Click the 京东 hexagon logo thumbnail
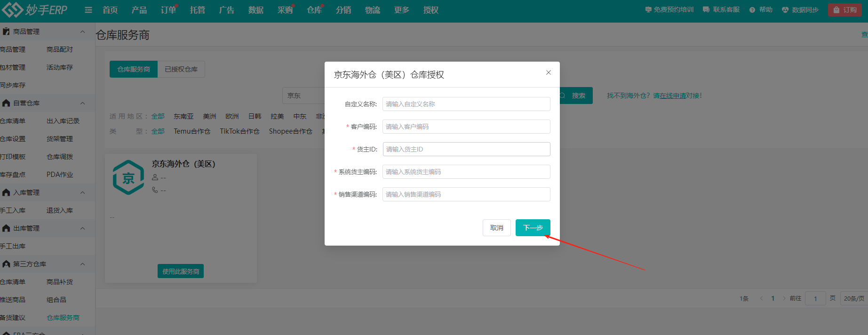This screenshot has height=335, width=868. click(128, 177)
